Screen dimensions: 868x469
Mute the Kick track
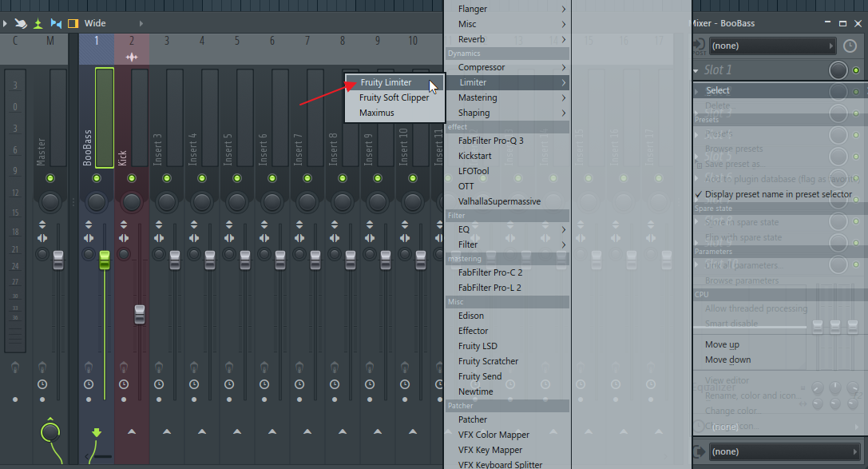pos(132,178)
